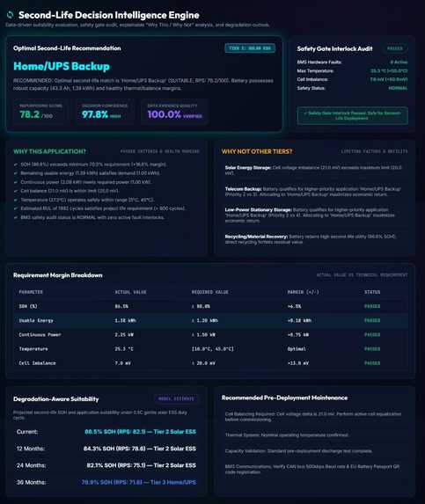
Task: Click the [10.0°C, 45.0°C] required value cell
Action: coord(213,348)
